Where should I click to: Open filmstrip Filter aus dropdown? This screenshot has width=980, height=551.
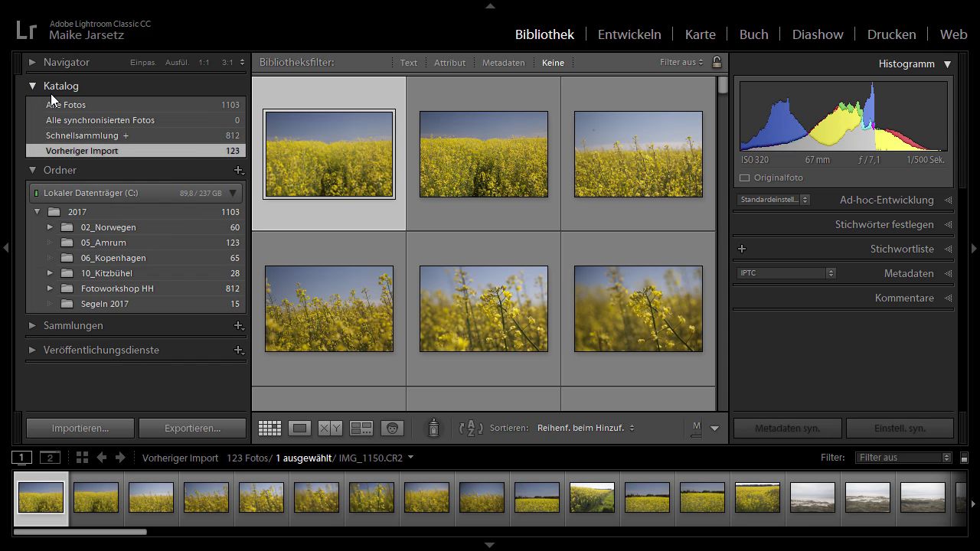[x=903, y=458]
